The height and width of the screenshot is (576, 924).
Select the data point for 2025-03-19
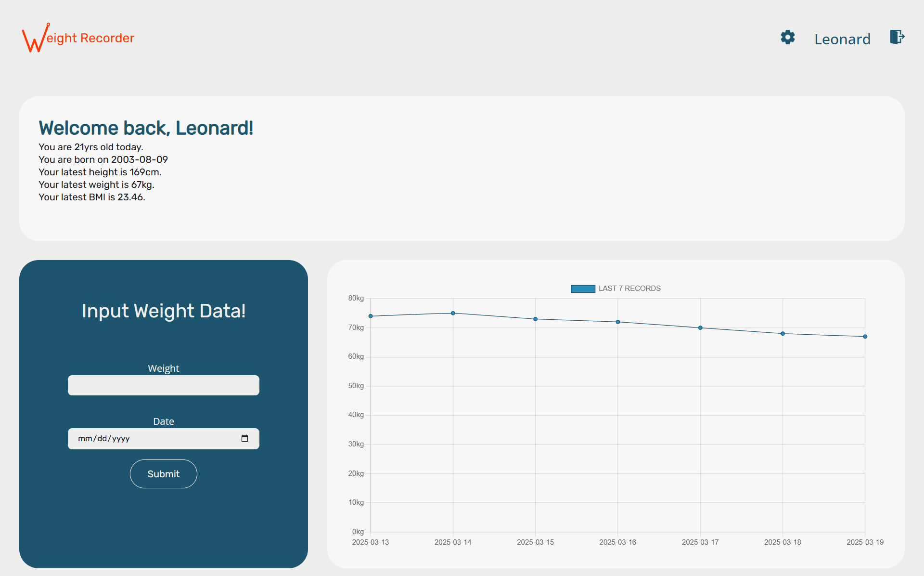coord(865,336)
